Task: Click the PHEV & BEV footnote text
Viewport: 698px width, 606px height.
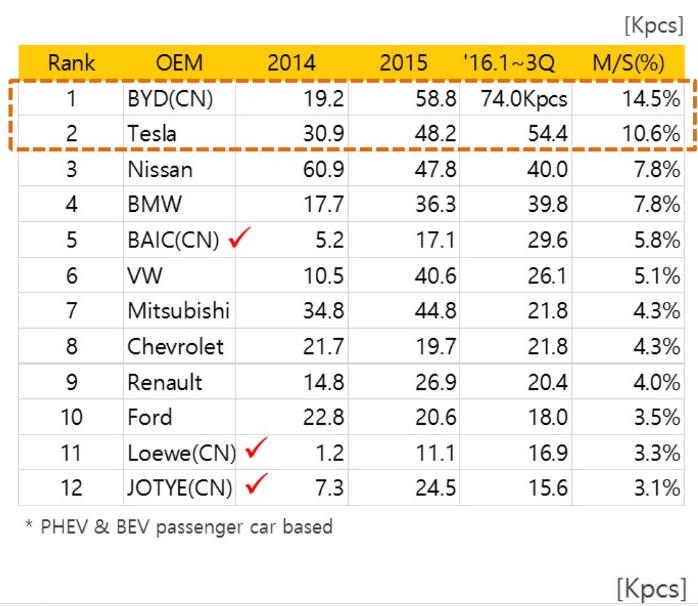Action: coord(178,526)
